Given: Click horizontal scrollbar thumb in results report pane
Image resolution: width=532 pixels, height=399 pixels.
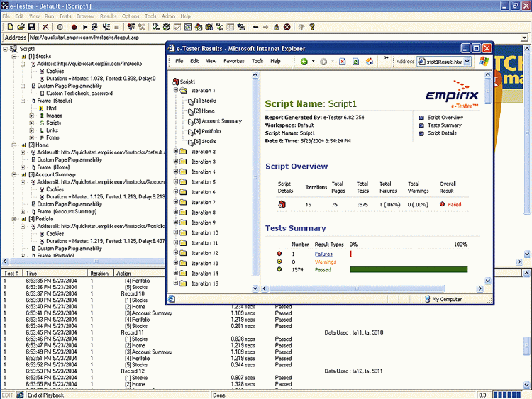Looking at the screenshot, I should click(357, 288).
